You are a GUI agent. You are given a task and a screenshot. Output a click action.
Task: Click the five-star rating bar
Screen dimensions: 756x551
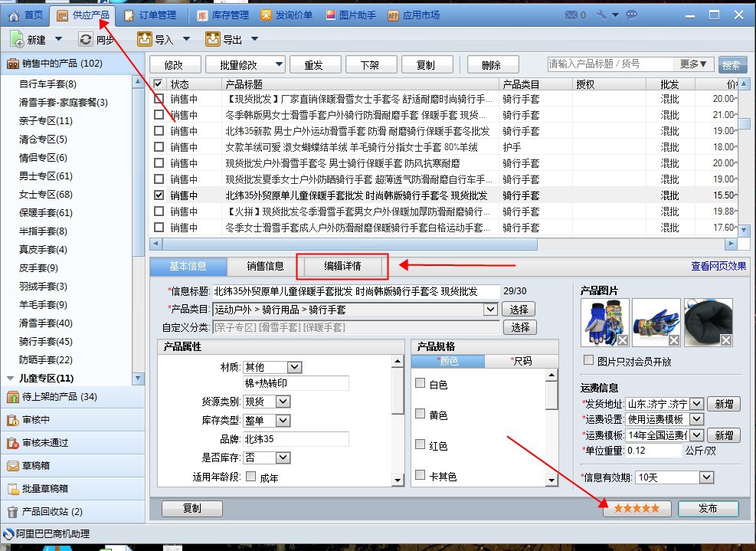coord(637,508)
